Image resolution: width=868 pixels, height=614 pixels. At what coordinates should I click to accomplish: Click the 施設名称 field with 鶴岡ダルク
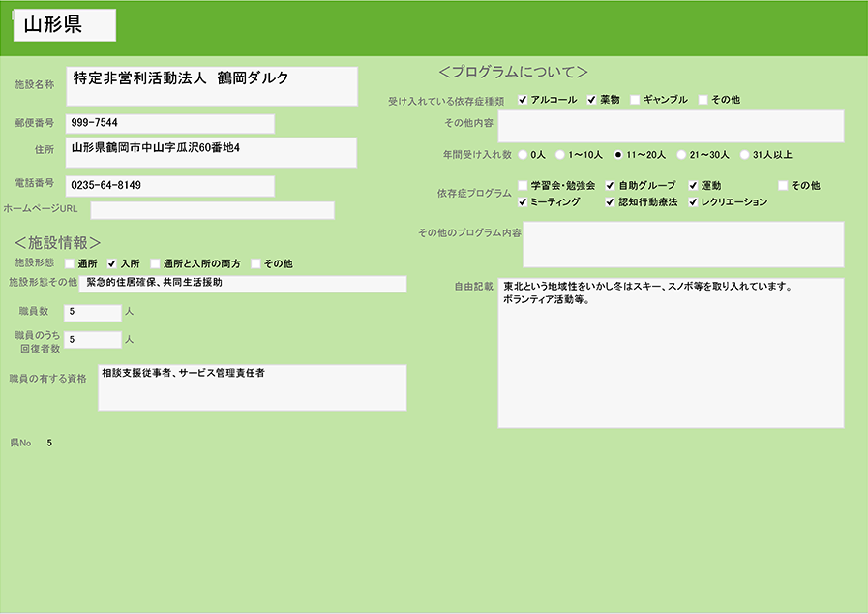pyautogui.click(x=212, y=86)
